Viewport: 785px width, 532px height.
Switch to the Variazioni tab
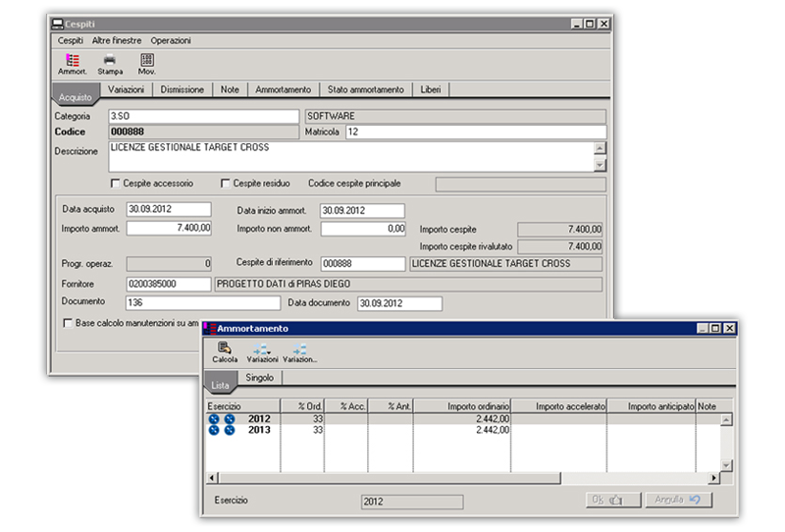pos(127,89)
